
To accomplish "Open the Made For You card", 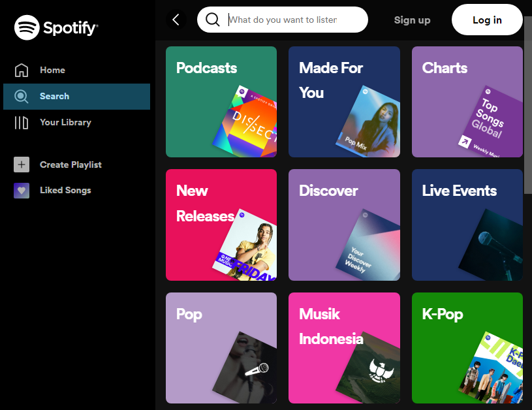I will coord(344,102).
